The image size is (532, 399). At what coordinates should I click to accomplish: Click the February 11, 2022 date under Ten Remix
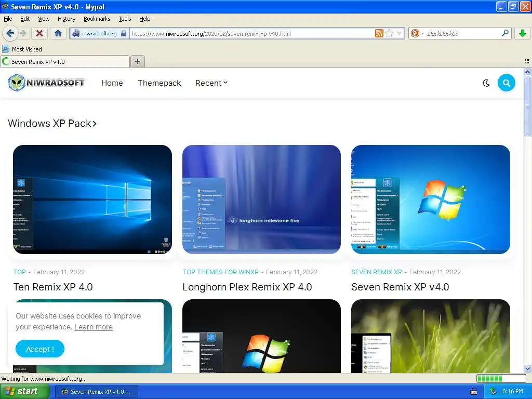(x=59, y=272)
